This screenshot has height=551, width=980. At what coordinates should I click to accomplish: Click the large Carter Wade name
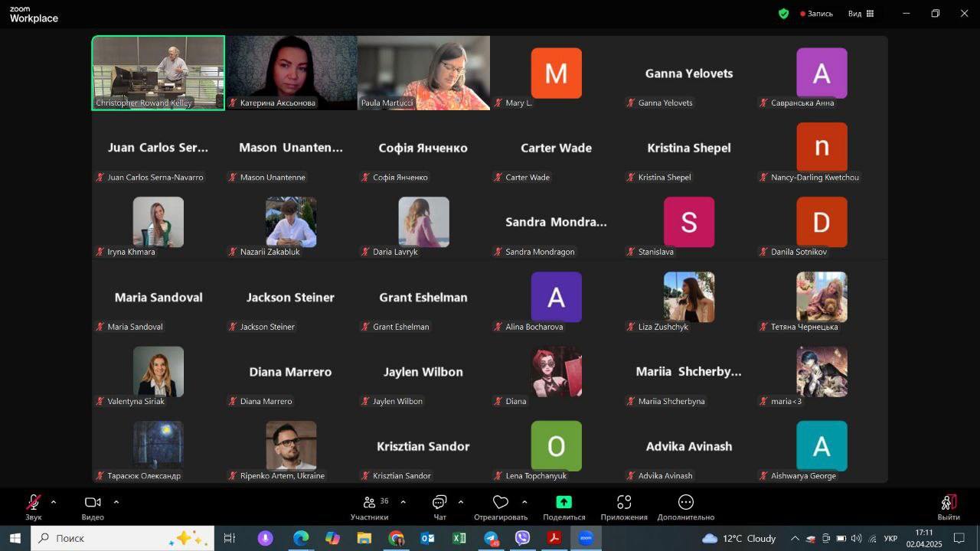point(557,148)
